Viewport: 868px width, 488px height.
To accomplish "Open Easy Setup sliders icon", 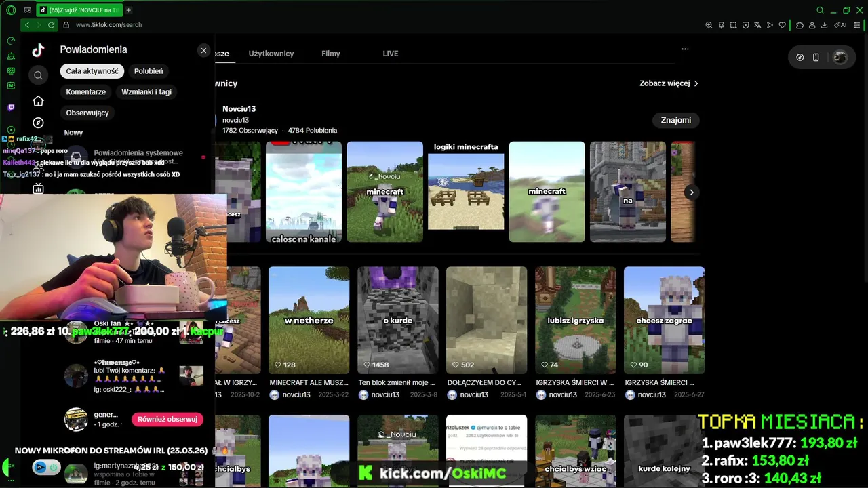I will (859, 25).
